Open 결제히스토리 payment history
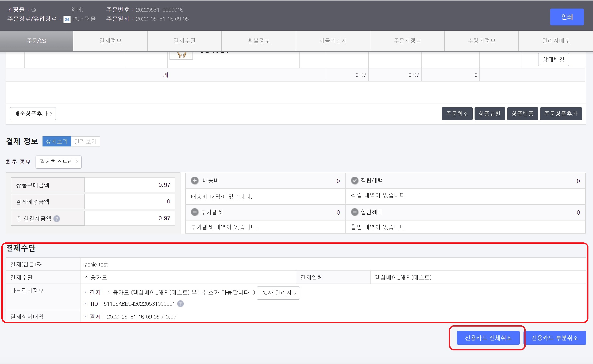Viewport: 593px width, 364px height. coord(59,162)
